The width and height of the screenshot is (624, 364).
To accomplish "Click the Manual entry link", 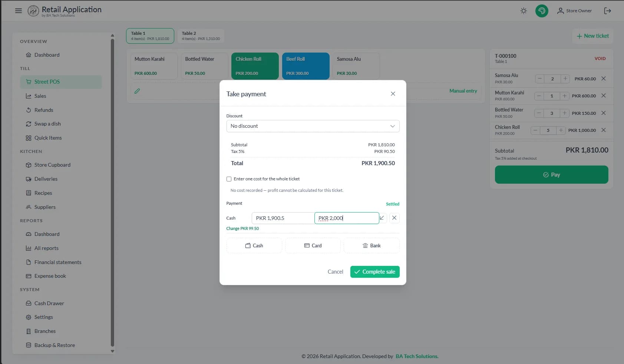I will coord(463,91).
